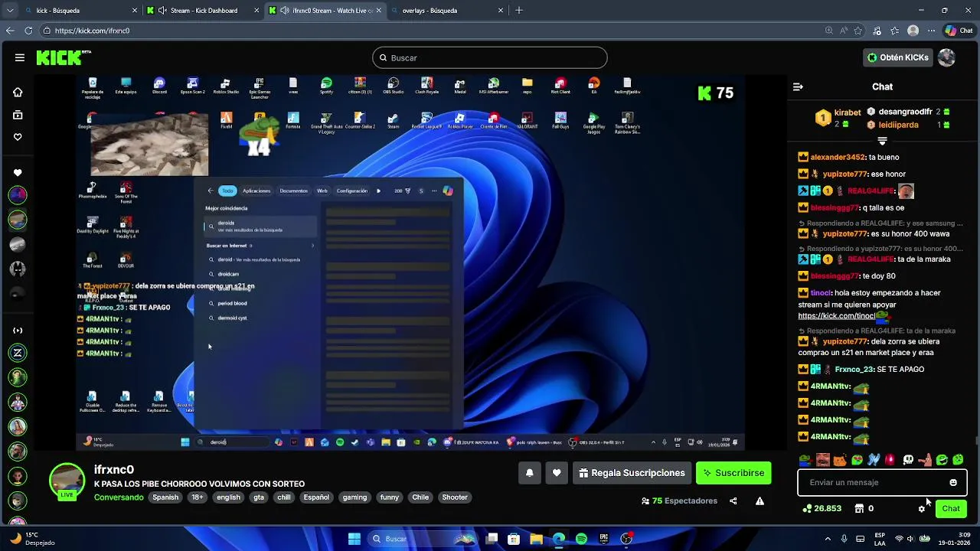The height and width of the screenshot is (551, 980).
Task: Follow the channel with heart button
Action: point(557,473)
